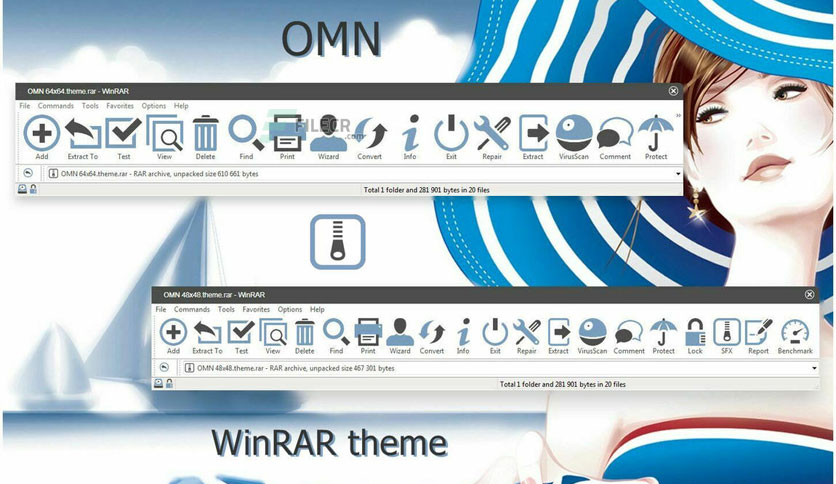Image resolution: width=836 pixels, height=484 pixels.
Task: Click Print icon in OMN 64x64 window
Action: [287, 133]
